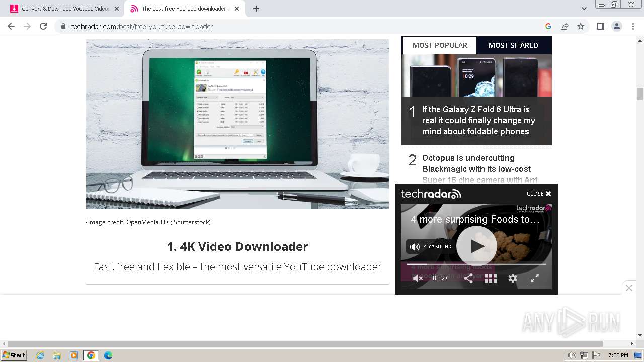
Task: Click the taskbar clock 7:55 PM
Action: [618, 355]
